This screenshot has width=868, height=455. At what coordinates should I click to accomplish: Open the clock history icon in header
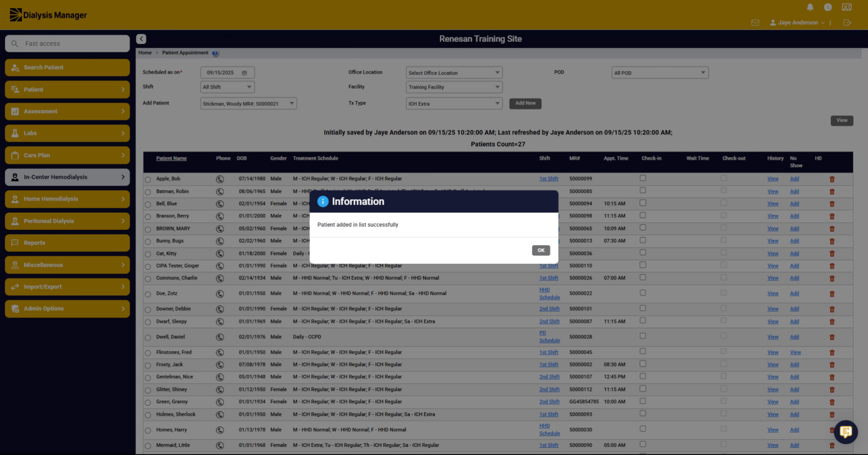(828, 7)
